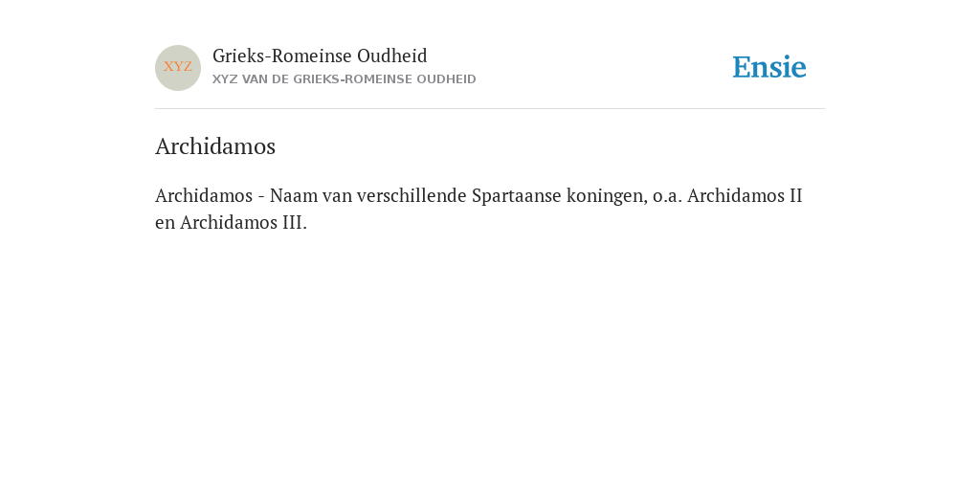
Task: Click the word Grieks-Romeinse in the large title
Action: click(x=282, y=56)
